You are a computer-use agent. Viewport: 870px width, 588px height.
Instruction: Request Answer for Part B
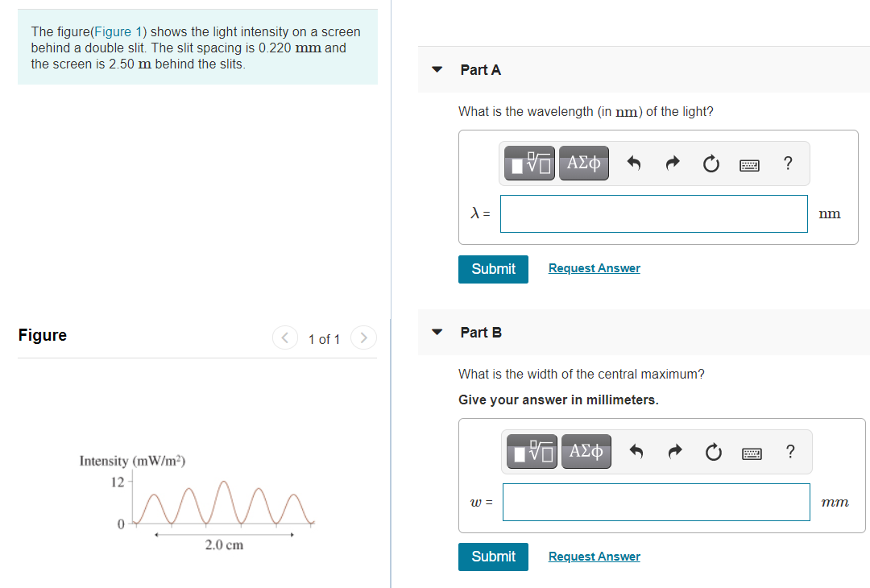[594, 556]
